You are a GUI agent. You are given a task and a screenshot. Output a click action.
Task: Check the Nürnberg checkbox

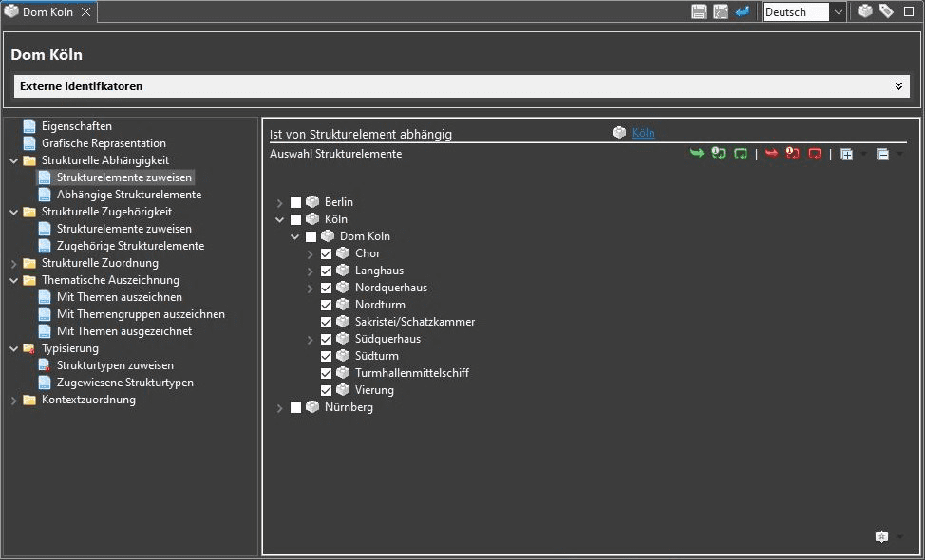pos(296,408)
